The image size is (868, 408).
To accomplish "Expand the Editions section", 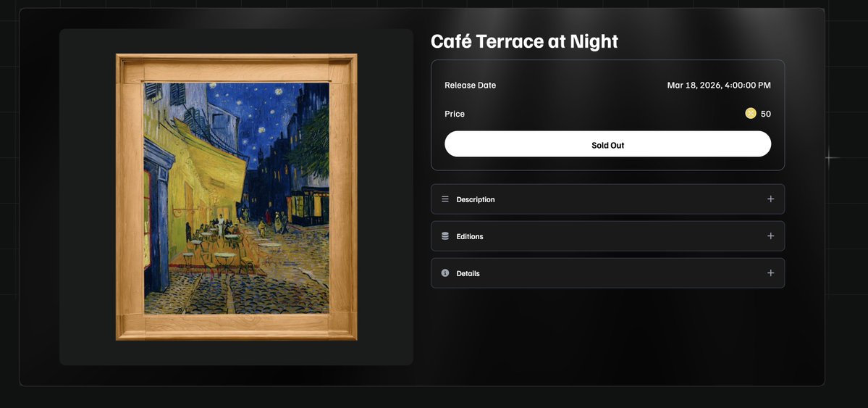I will pyautogui.click(x=607, y=236).
